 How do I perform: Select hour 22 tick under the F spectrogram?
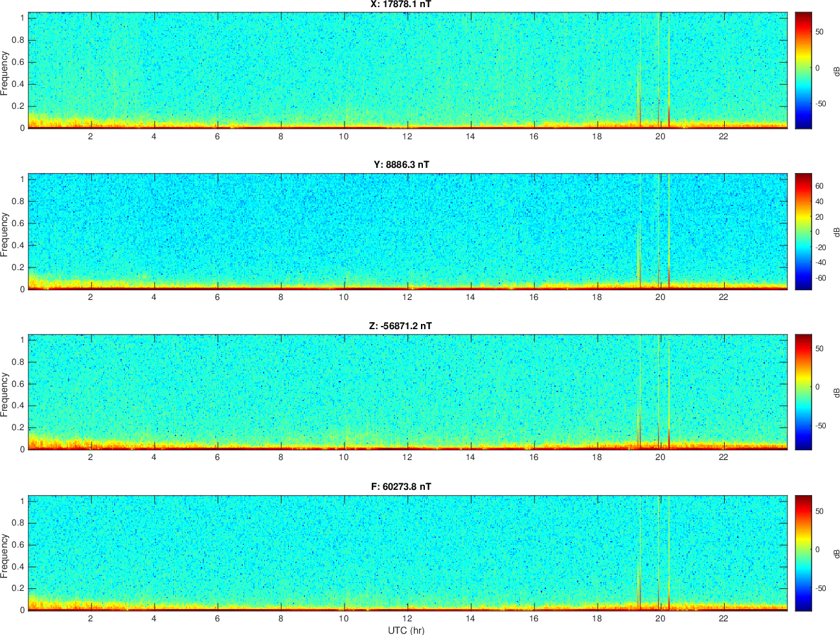[x=723, y=618]
